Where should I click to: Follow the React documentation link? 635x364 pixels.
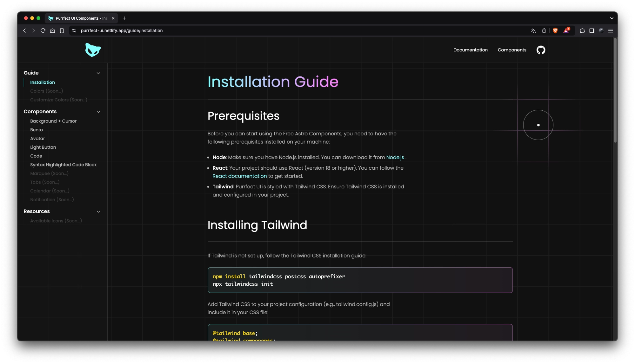pyautogui.click(x=239, y=176)
